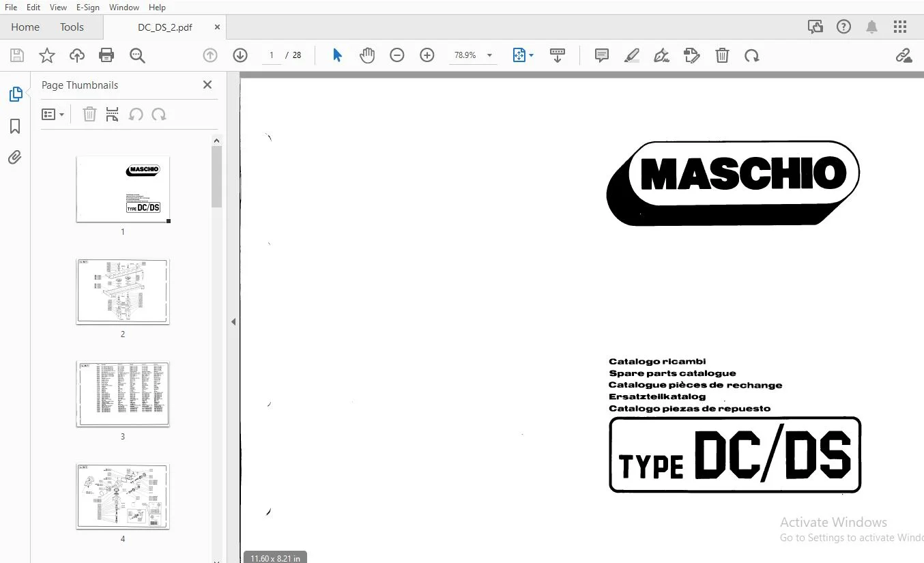Switch to the Home tab
The width and height of the screenshot is (924, 563).
coord(25,27)
